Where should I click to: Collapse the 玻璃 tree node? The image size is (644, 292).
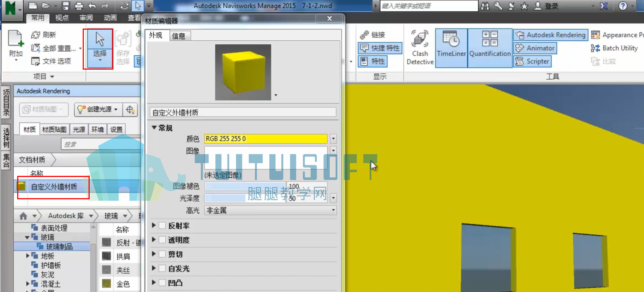click(27, 237)
